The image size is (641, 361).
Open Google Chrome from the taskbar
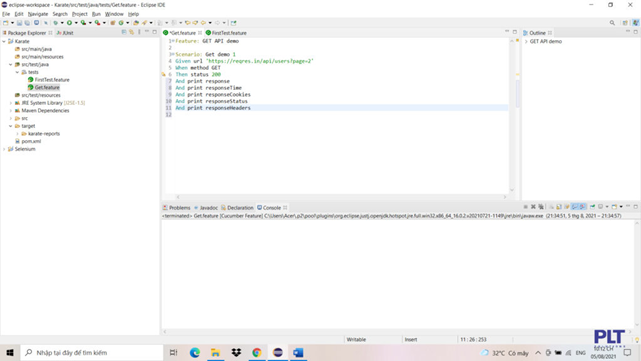coord(257,352)
